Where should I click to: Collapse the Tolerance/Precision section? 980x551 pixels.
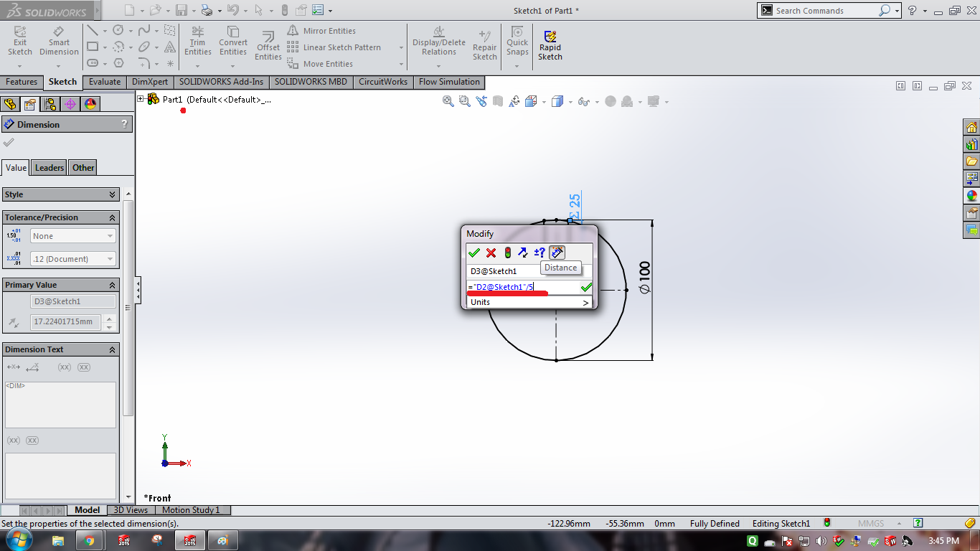click(113, 217)
